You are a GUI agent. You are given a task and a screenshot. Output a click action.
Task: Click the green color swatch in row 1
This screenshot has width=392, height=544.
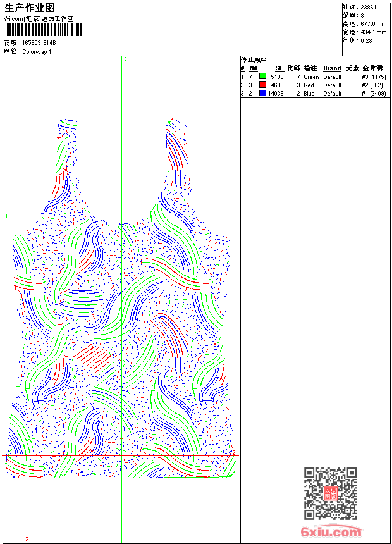pos(262,77)
